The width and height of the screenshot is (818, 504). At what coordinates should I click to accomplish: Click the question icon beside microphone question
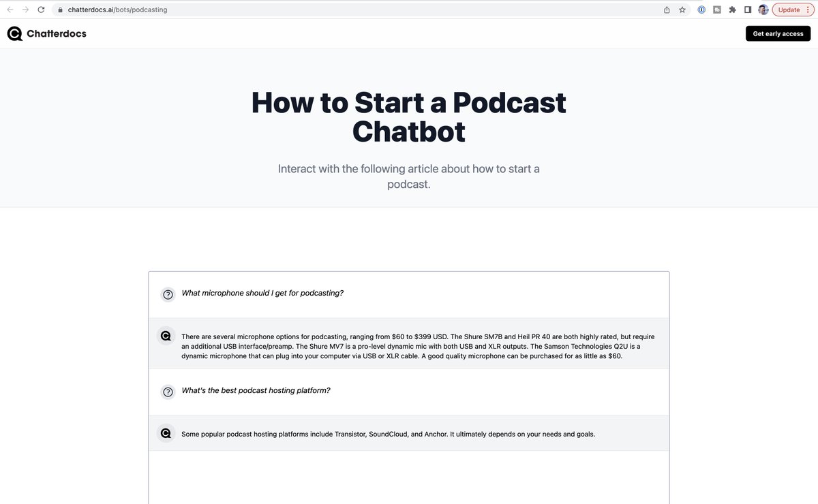pos(168,294)
